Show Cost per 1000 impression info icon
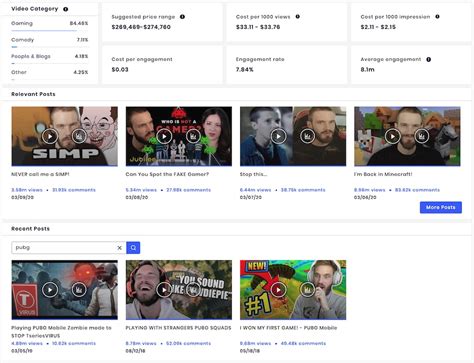Image resolution: width=474 pixels, height=363 pixels. tap(437, 16)
